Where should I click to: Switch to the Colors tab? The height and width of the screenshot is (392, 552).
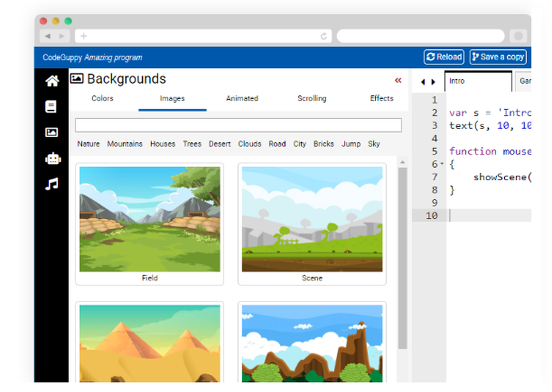coord(103,99)
